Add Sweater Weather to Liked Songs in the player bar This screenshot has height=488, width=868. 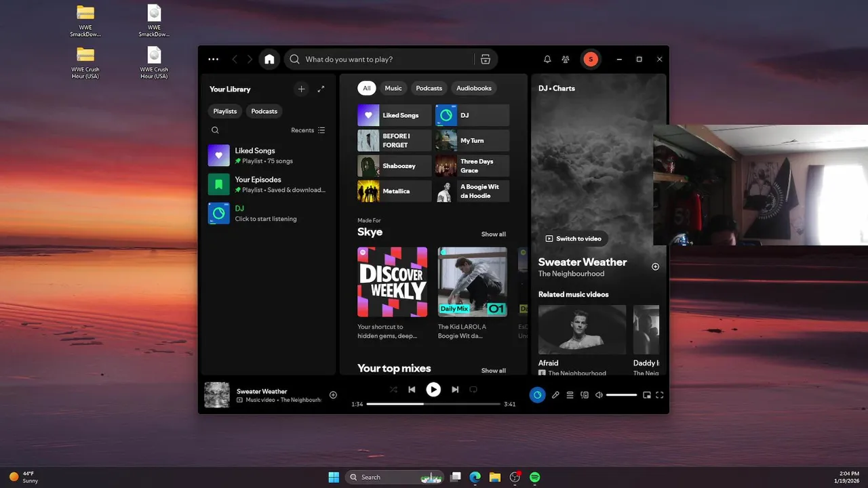tap(333, 395)
